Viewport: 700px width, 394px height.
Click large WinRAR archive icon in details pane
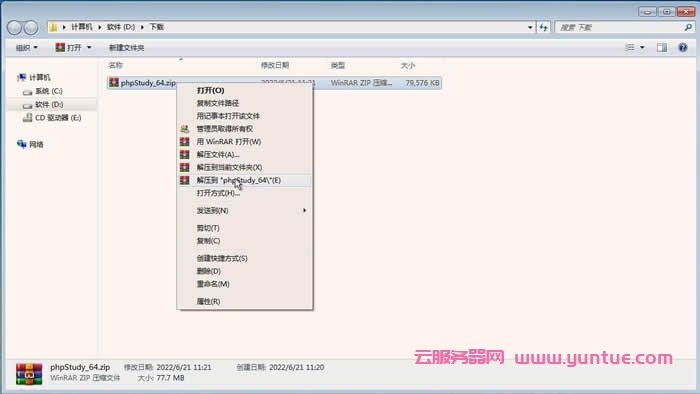[29, 373]
